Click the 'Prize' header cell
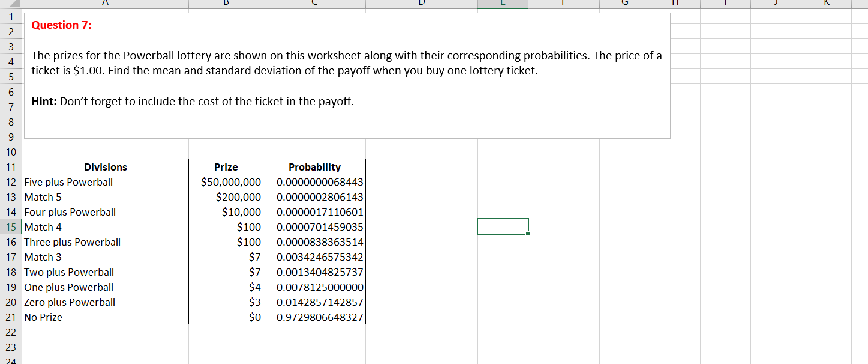Image resolution: width=868 pixels, height=364 pixels. [x=226, y=167]
